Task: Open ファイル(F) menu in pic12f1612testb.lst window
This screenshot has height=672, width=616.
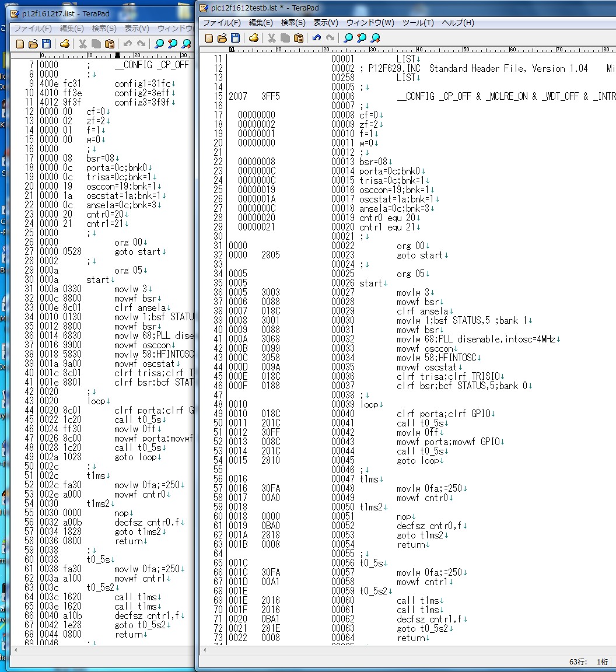Action: [x=222, y=23]
